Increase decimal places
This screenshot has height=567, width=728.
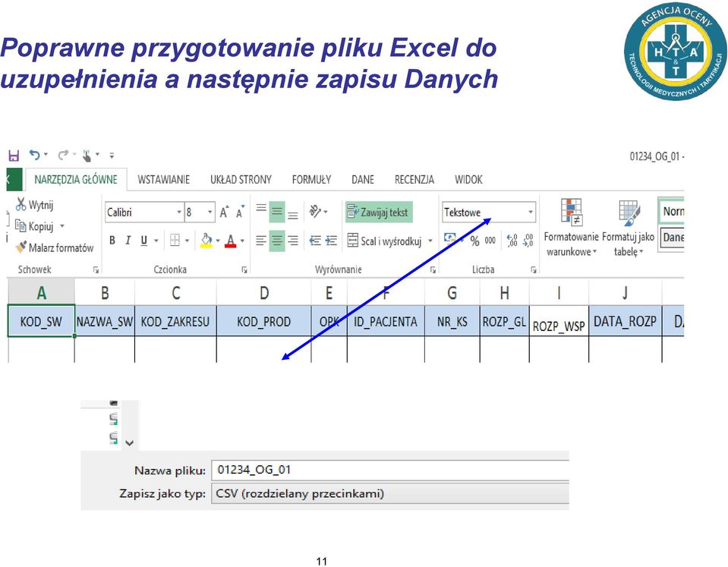click(x=512, y=240)
